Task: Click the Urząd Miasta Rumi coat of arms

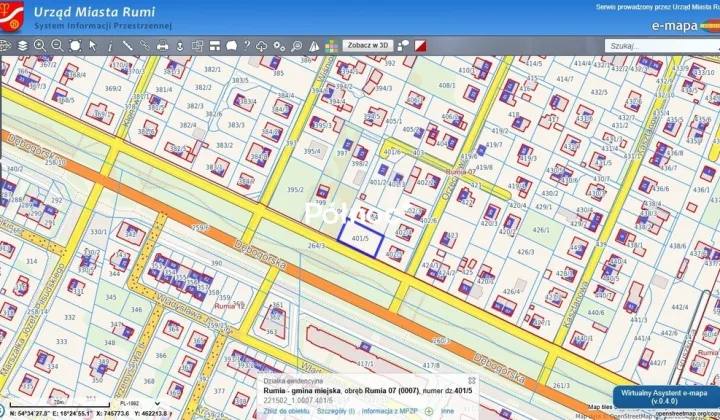Action: (x=11, y=17)
